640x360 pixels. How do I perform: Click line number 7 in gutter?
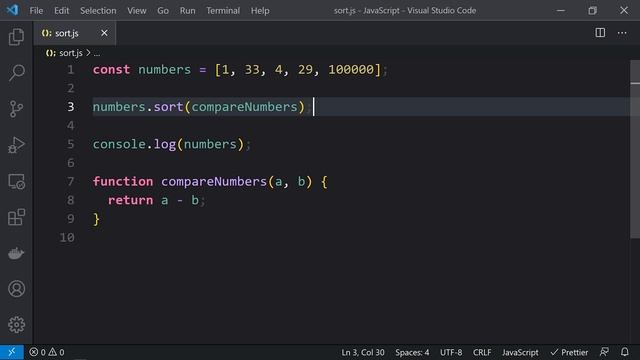click(x=71, y=182)
